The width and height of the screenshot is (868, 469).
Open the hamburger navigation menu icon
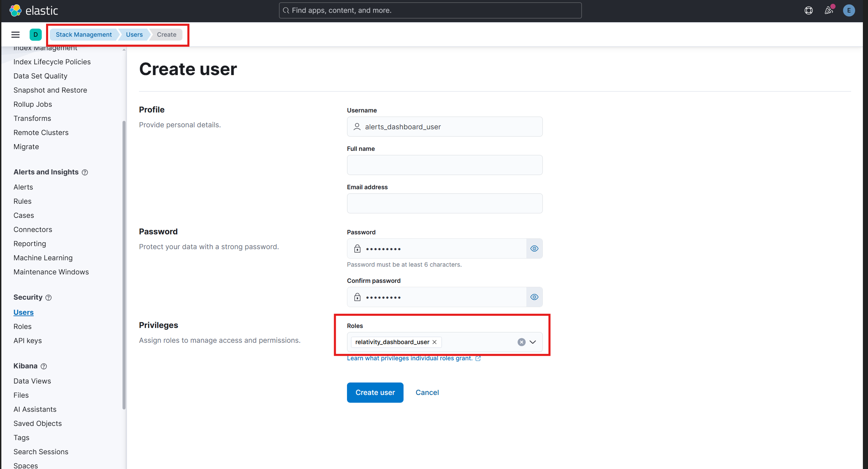tap(15, 34)
